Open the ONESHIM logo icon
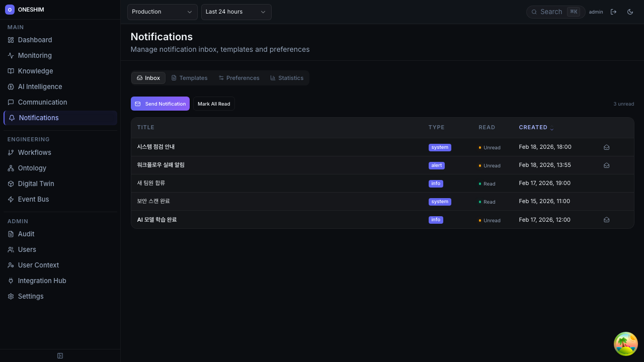Screen dimensions: 644x362 point(10,10)
